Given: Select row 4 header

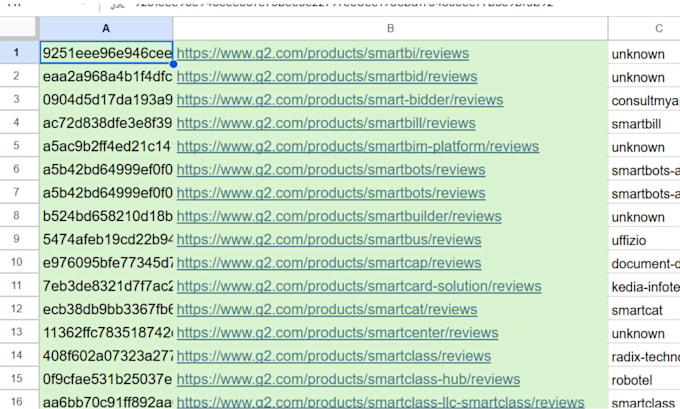Looking at the screenshot, I should (x=19, y=122).
